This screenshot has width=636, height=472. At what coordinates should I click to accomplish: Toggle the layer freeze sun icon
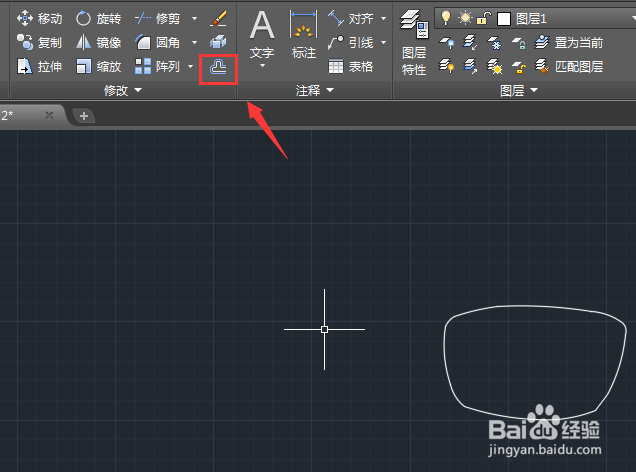pyautogui.click(x=465, y=18)
